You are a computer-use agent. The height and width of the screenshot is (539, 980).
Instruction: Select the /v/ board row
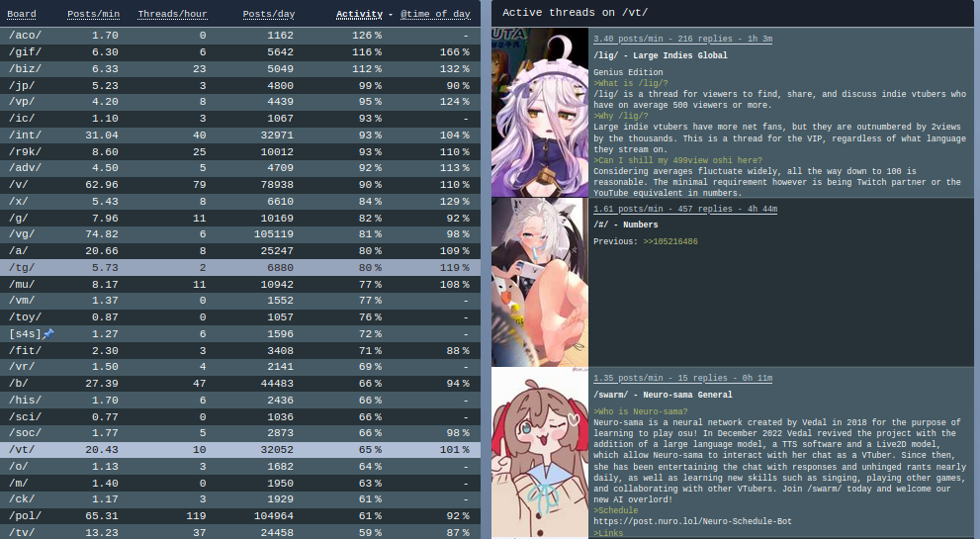click(240, 185)
